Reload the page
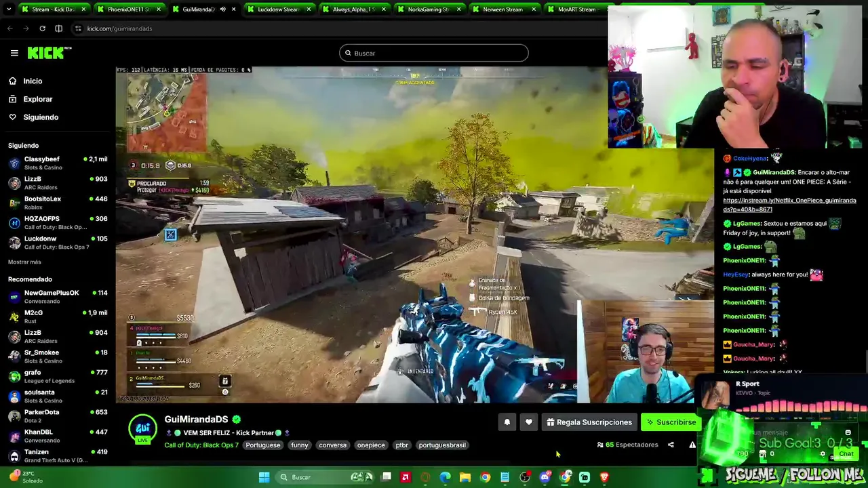This screenshot has height=488, width=868. (x=42, y=28)
